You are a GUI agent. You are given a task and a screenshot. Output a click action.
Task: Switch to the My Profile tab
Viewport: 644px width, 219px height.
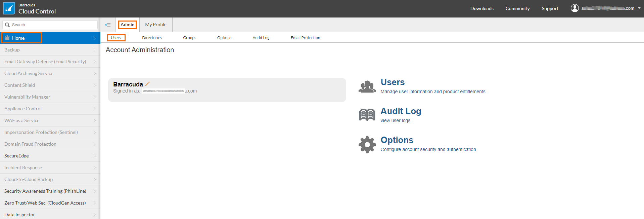pos(156,25)
